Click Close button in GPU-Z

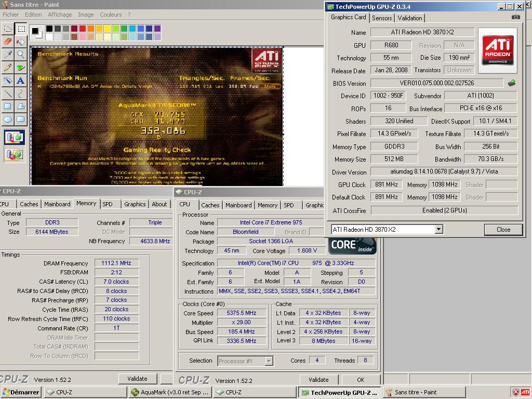[x=503, y=230]
